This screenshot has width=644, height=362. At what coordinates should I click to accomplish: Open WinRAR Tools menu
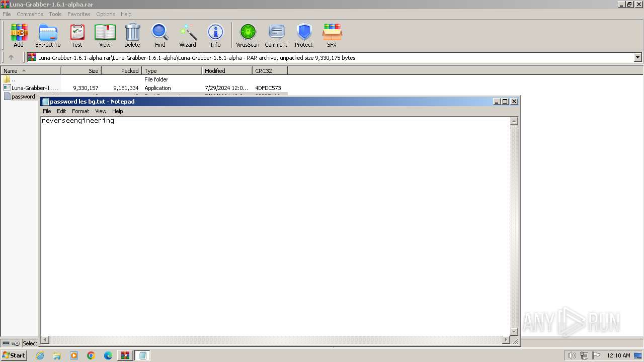coord(55,14)
